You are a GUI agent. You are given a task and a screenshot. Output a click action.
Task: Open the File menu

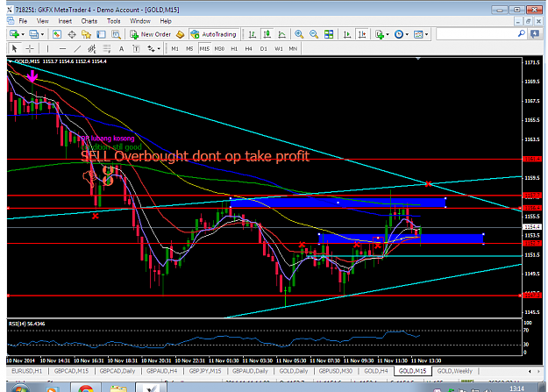coord(23,21)
